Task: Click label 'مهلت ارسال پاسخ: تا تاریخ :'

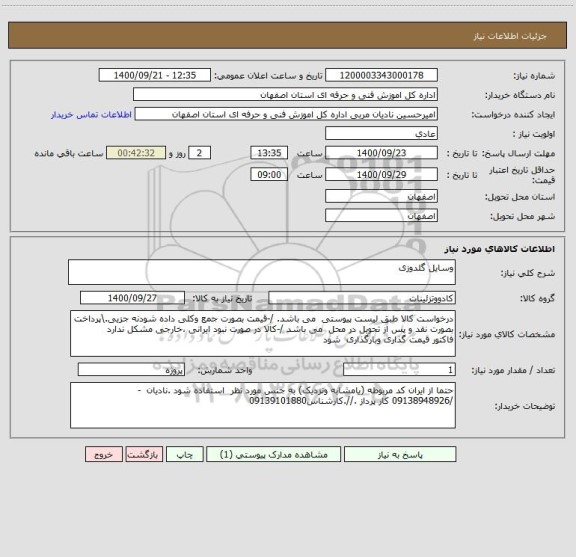Action: 501,154
